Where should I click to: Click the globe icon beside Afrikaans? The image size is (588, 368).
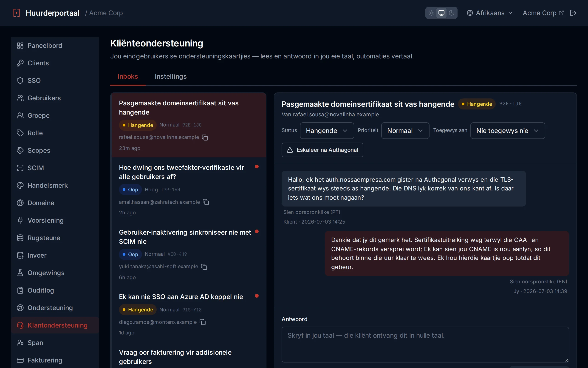[x=470, y=13]
